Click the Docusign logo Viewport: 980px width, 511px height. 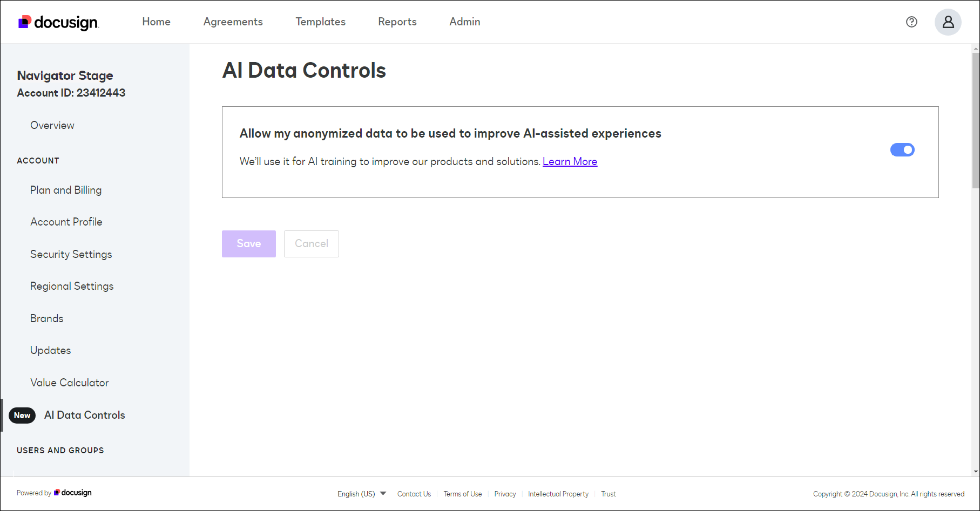click(x=58, y=22)
